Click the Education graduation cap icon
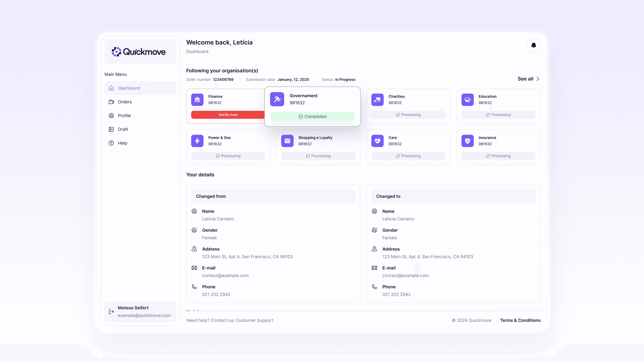This screenshot has height=362, width=644. [x=467, y=100]
